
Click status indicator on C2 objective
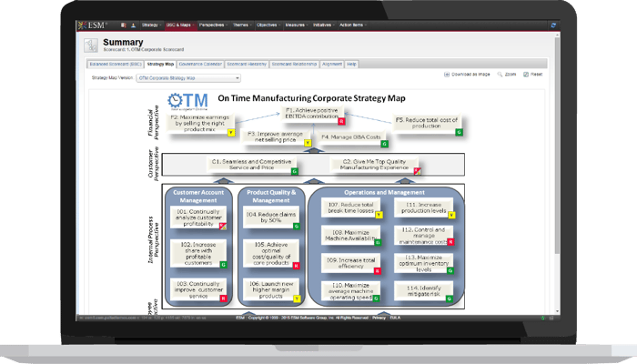click(x=417, y=171)
